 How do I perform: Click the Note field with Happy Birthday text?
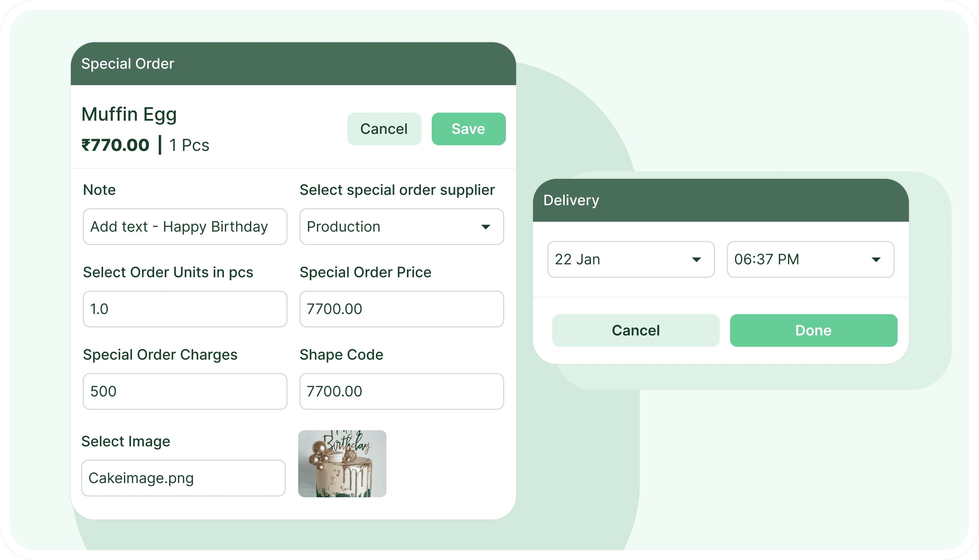185,227
